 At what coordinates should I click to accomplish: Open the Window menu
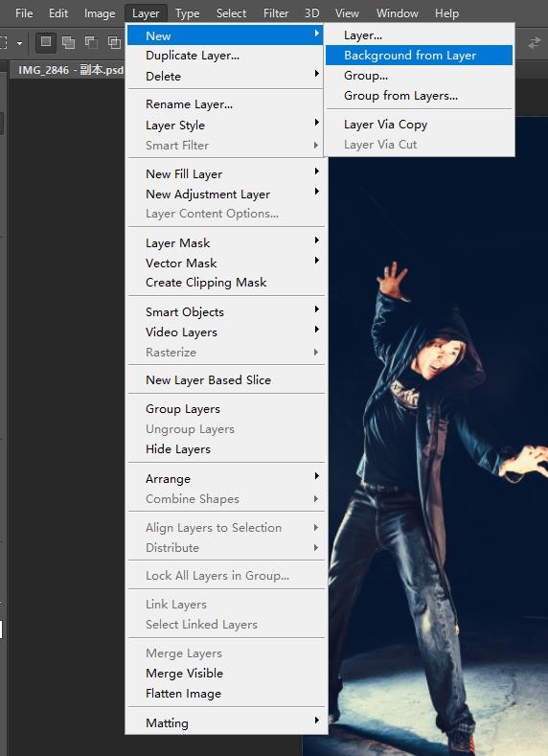coord(398,13)
